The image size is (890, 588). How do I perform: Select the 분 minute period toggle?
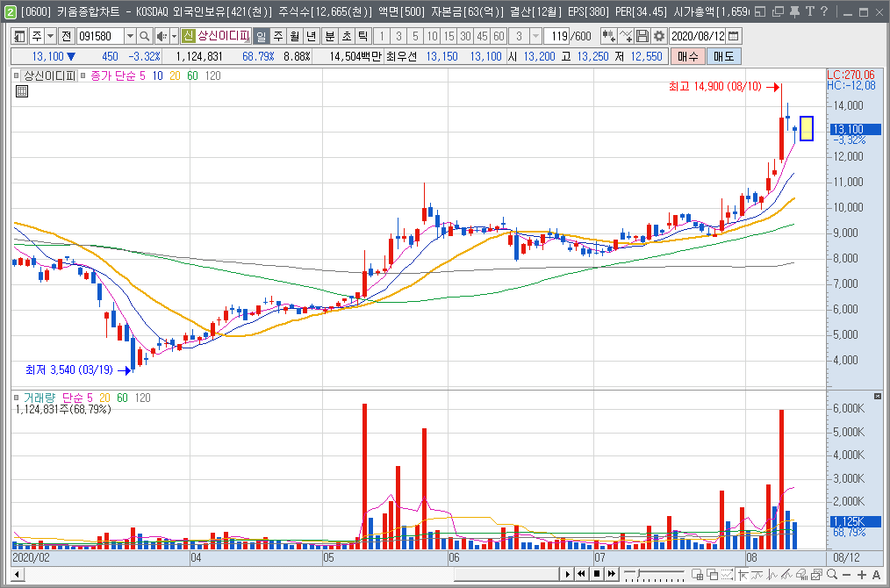tap(330, 36)
